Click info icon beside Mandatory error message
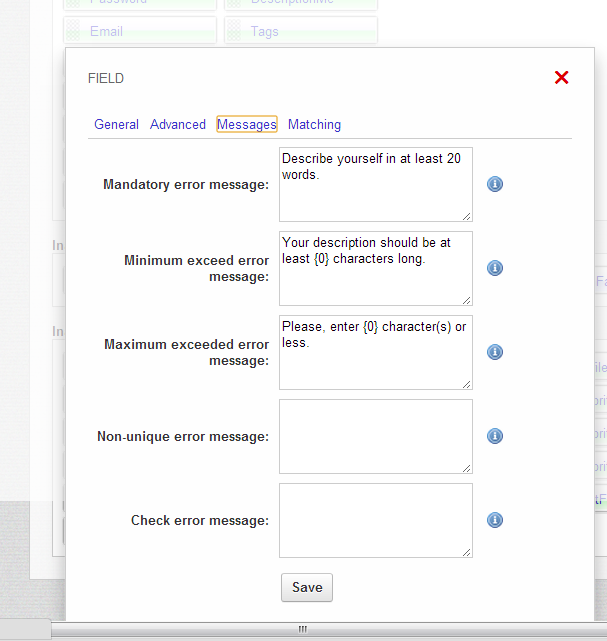Image resolution: width=607 pixels, height=641 pixels. click(x=494, y=184)
